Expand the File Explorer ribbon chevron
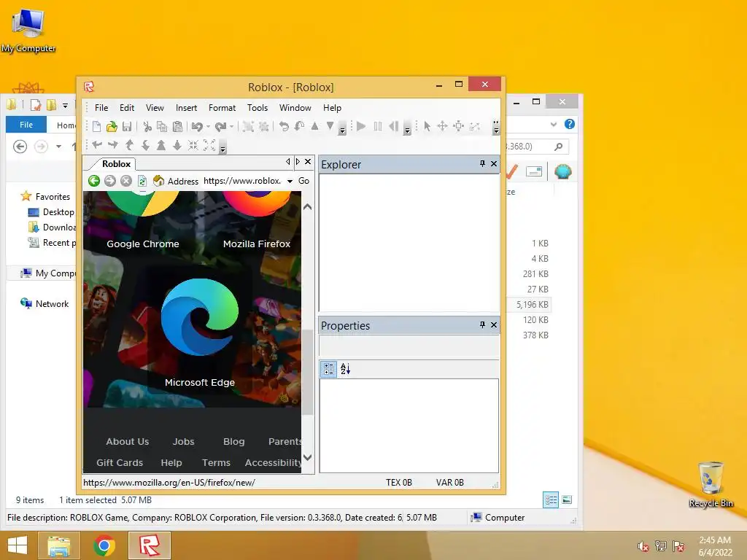 click(x=553, y=124)
